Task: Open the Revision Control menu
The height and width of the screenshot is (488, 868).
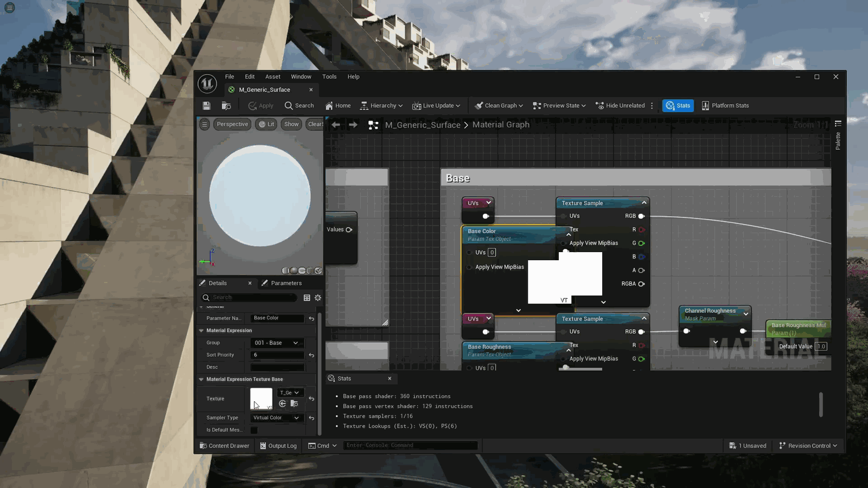Action: (x=808, y=446)
